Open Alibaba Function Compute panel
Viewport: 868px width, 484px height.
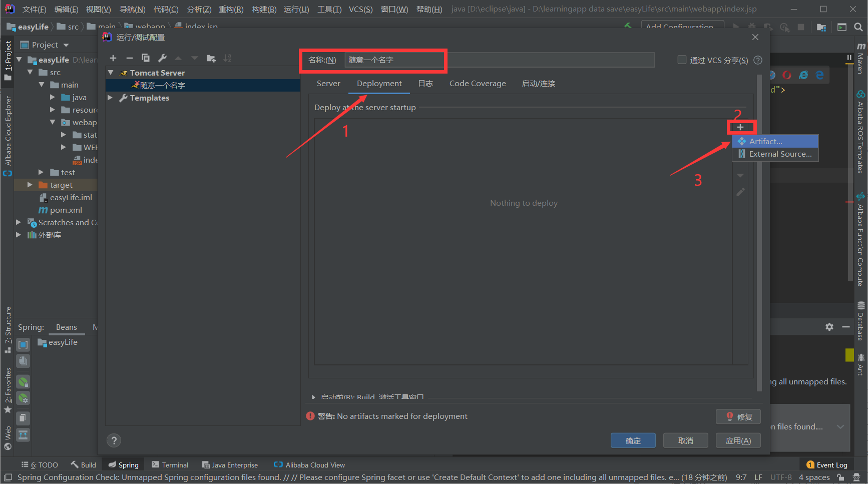pyautogui.click(x=861, y=239)
